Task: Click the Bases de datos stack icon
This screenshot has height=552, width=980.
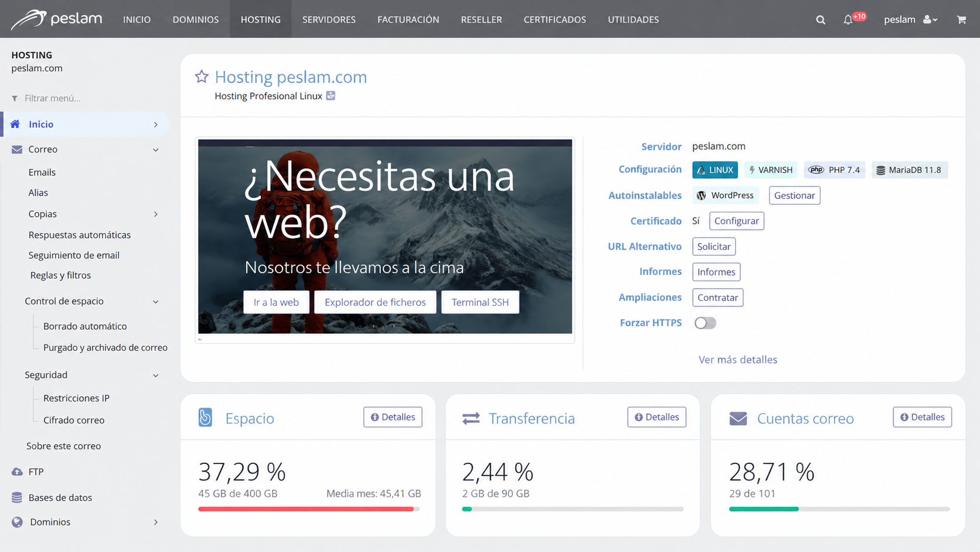Action: coord(17,497)
